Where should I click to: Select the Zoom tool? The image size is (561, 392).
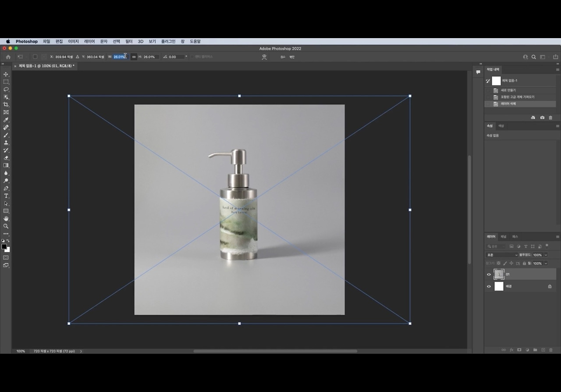(x=6, y=226)
